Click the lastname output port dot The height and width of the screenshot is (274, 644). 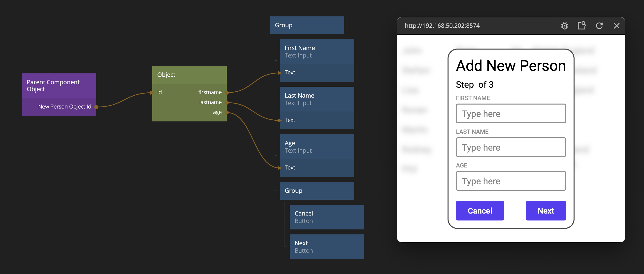(x=227, y=102)
